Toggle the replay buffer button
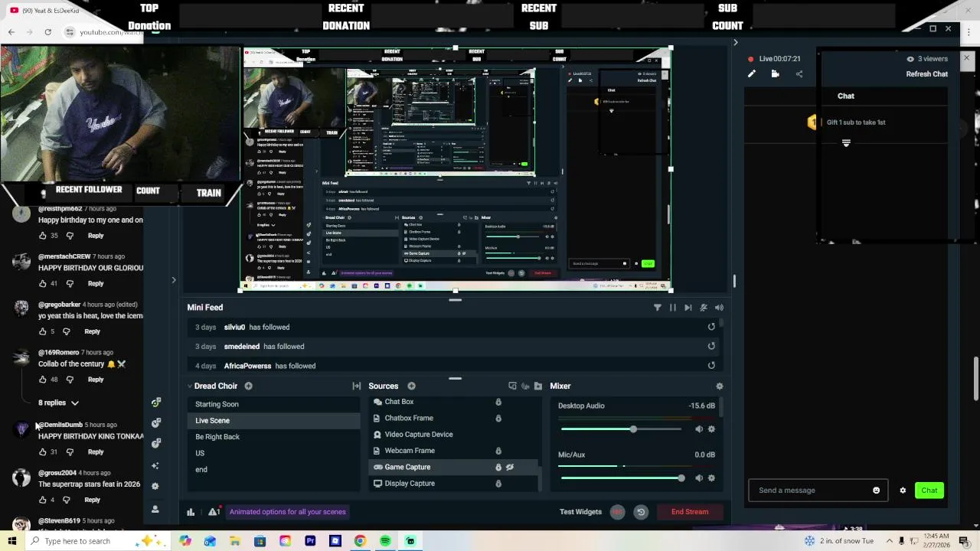 point(642,512)
